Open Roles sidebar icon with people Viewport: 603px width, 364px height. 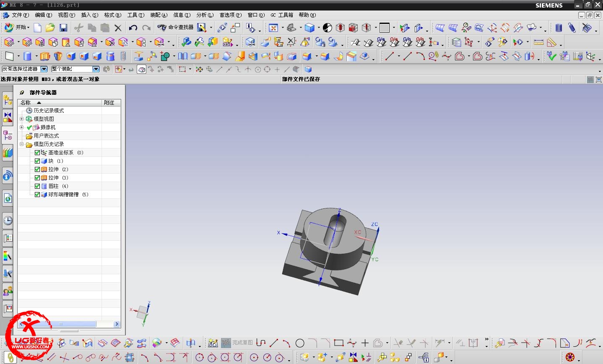[x=8, y=291]
